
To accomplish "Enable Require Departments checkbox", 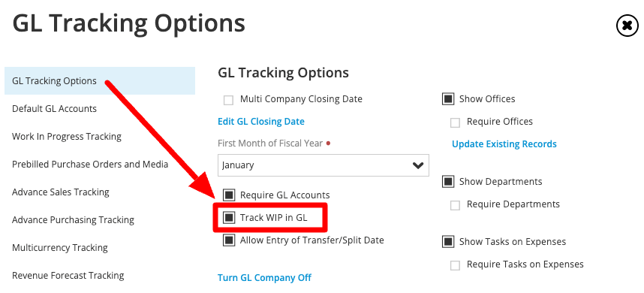I will coord(455,205).
